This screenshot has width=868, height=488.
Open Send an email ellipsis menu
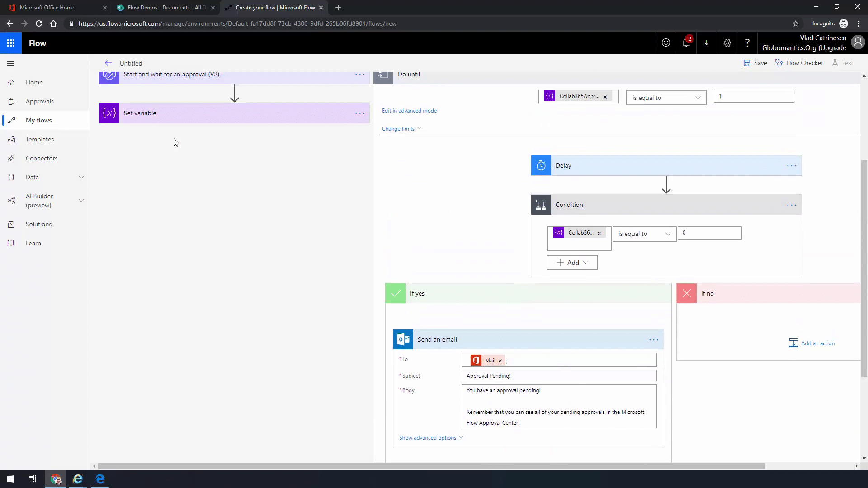point(654,340)
